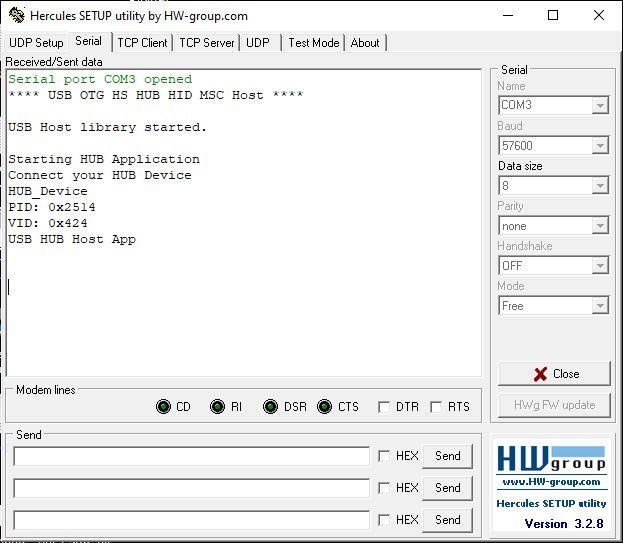Click Close to close the serial port
623x543 pixels.
554,374
